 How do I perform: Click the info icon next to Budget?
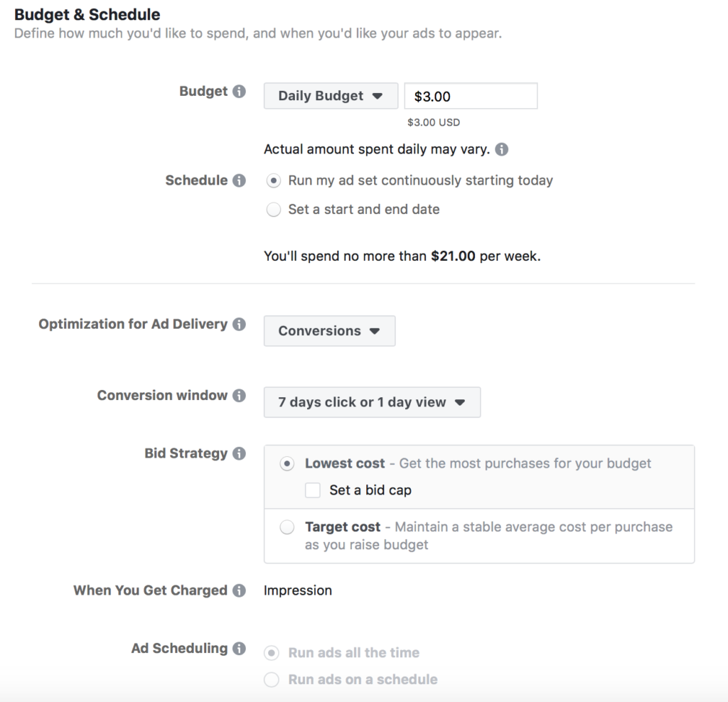click(240, 92)
